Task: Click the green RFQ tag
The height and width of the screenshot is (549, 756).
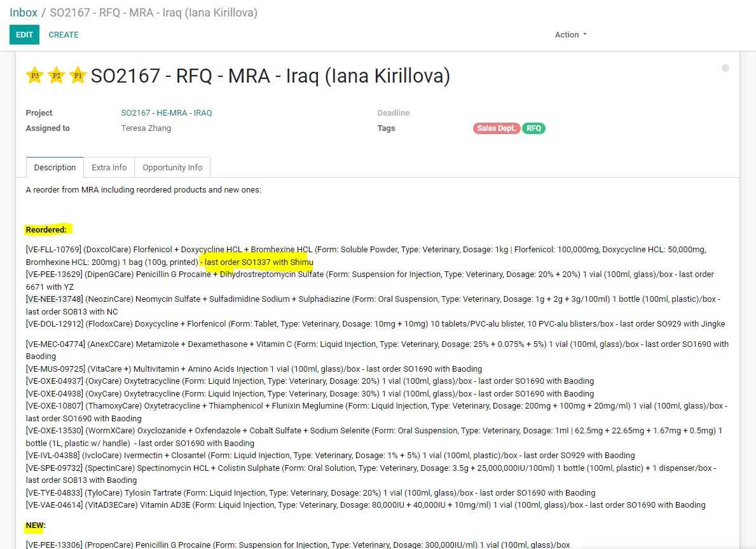Action: pyautogui.click(x=533, y=128)
